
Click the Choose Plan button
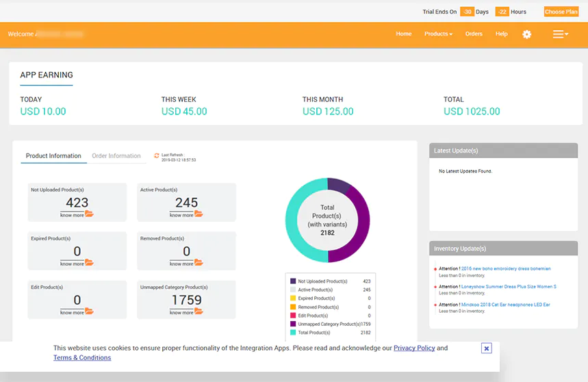pyautogui.click(x=561, y=12)
